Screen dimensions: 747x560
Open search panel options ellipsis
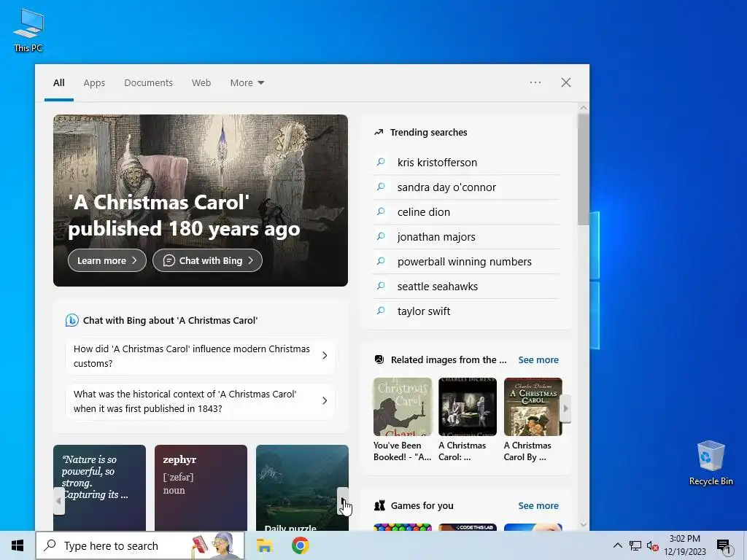click(535, 82)
